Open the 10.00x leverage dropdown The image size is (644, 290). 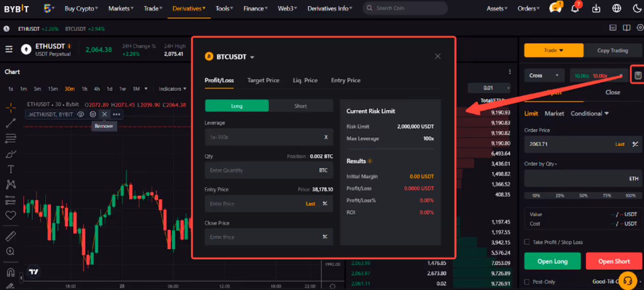(599, 75)
